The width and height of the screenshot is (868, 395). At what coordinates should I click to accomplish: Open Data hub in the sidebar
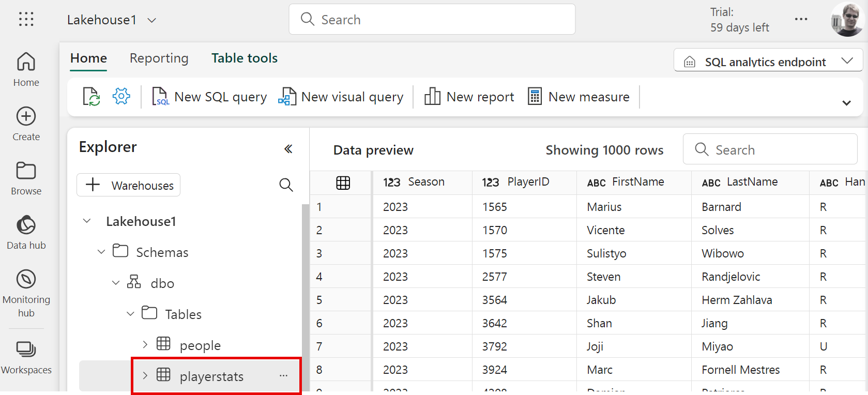(26, 232)
